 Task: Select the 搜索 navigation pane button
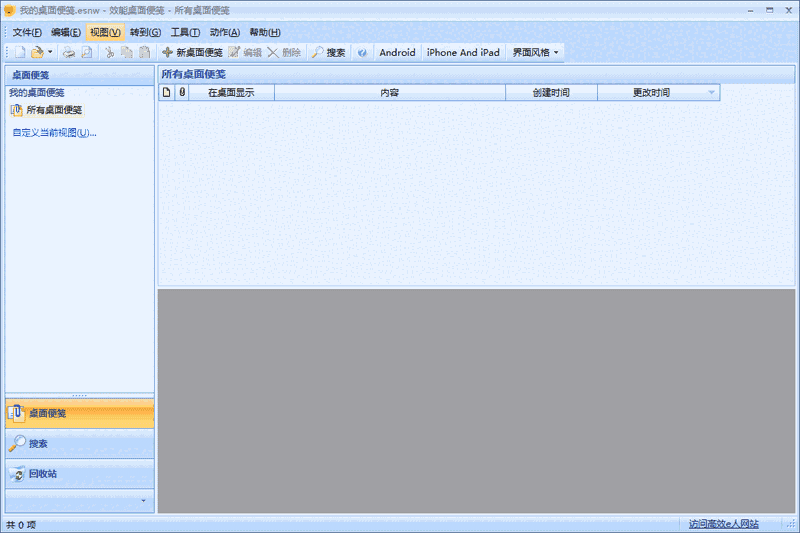point(80,443)
